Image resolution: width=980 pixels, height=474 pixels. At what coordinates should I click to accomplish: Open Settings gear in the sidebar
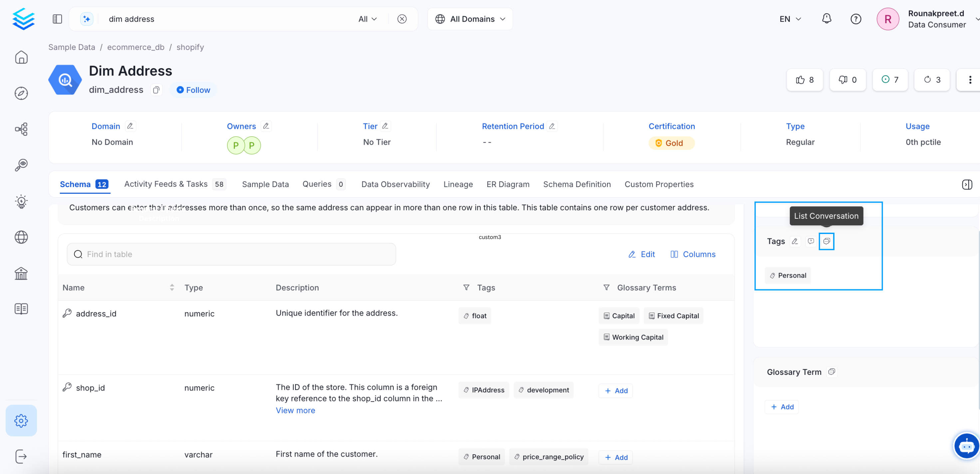tap(21, 420)
